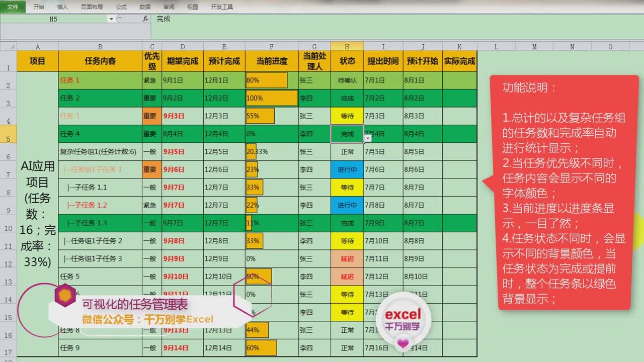Click the orange 重要 priority in 任务 3 row

click(152, 116)
